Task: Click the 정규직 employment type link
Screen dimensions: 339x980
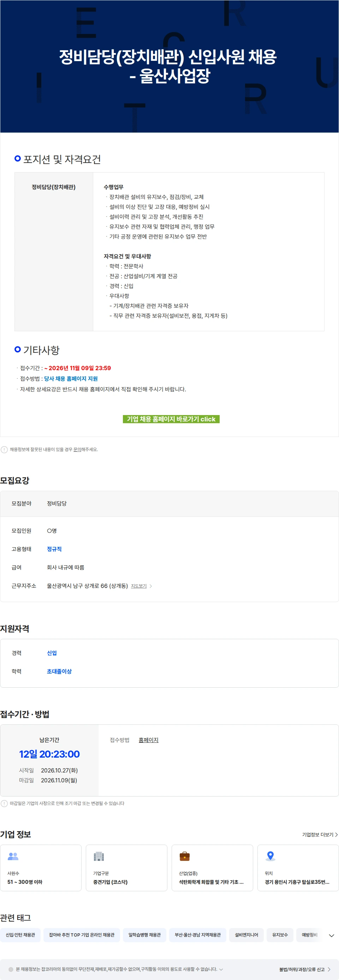Action: pyautogui.click(x=54, y=549)
